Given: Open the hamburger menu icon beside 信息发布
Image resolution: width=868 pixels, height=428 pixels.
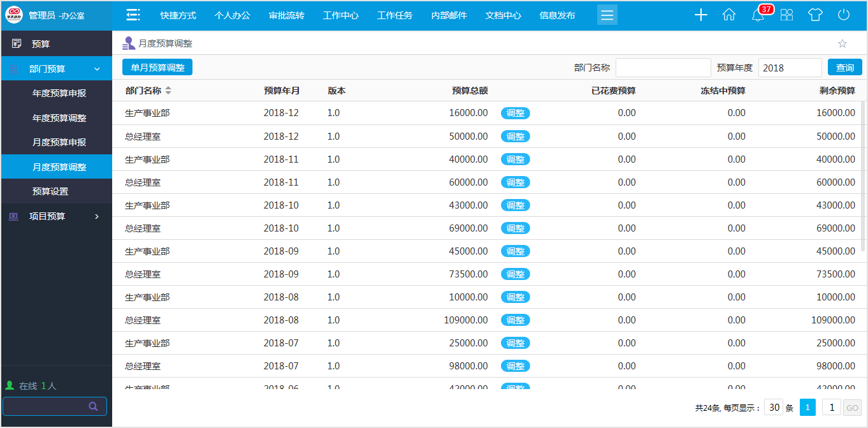Looking at the screenshot, I should (607, 14).
